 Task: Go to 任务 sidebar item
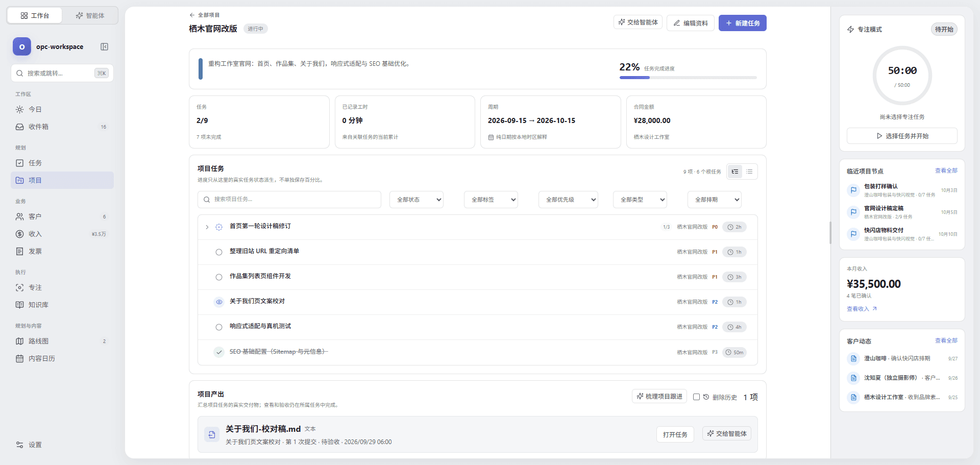pos(62,163)
